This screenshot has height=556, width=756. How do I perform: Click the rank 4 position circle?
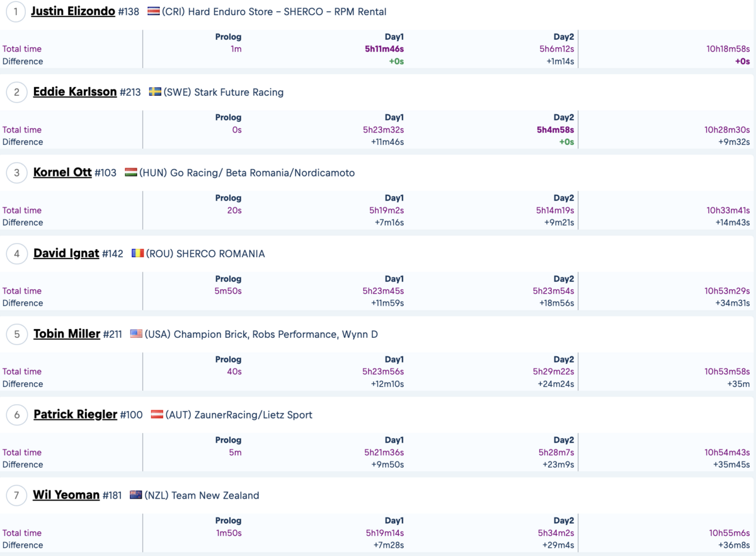(x=17, y=253)
